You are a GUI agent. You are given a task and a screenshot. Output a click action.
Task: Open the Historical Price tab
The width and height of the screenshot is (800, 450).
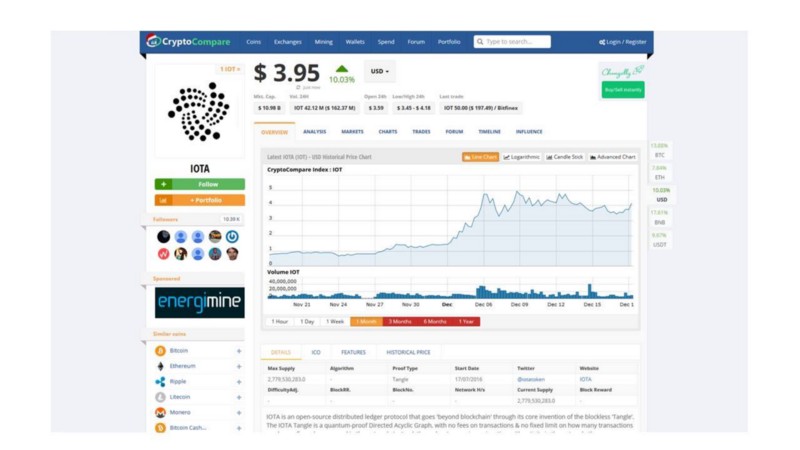408,352
